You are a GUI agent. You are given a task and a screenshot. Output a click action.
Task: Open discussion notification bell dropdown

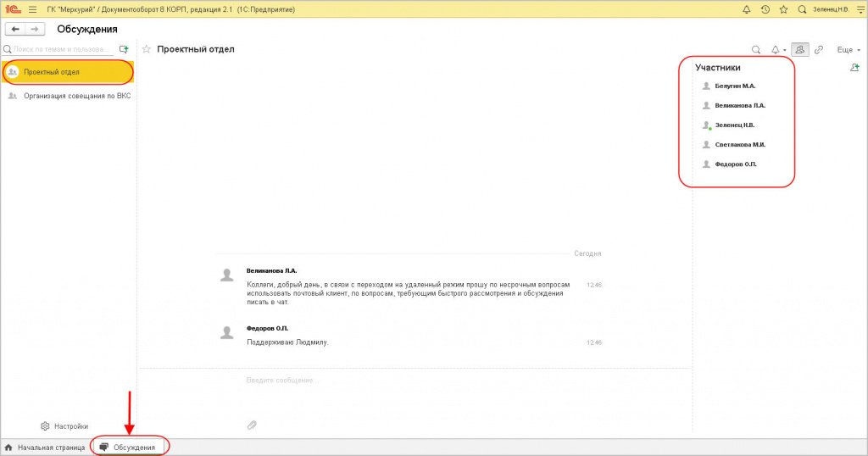coord(778,50)
